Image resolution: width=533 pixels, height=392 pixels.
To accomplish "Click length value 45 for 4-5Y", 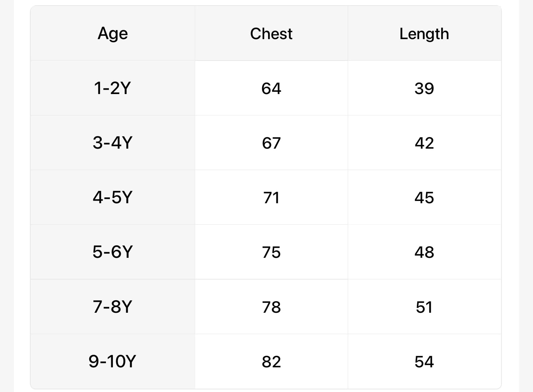I will click(x=424, y=198).
